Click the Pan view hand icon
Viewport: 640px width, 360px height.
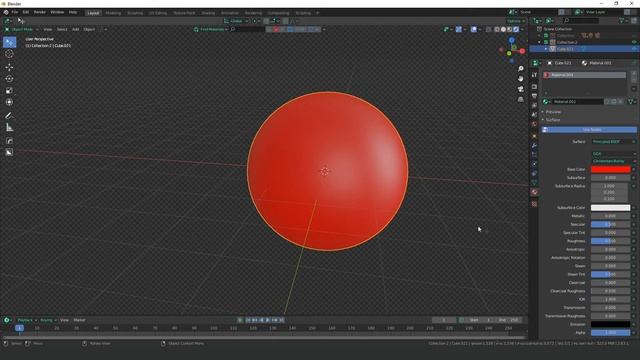[520, 79]
